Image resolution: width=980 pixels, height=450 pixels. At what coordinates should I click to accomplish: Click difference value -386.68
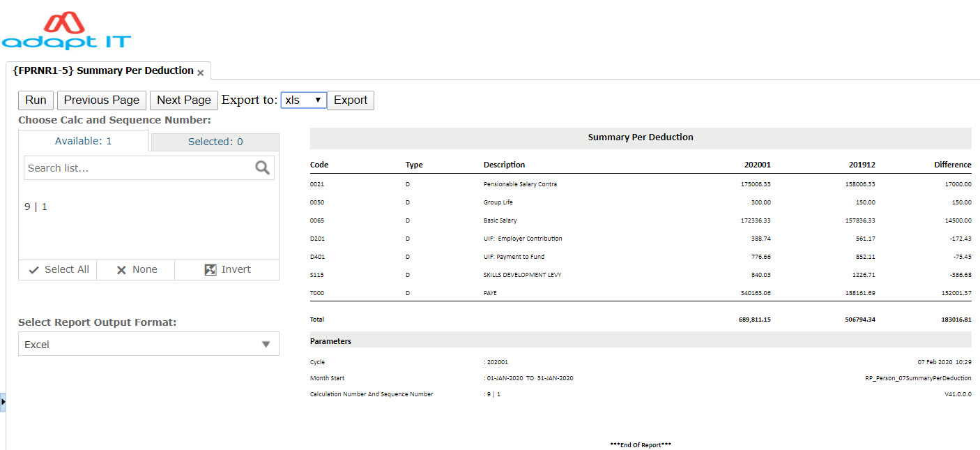click(960, 275)
